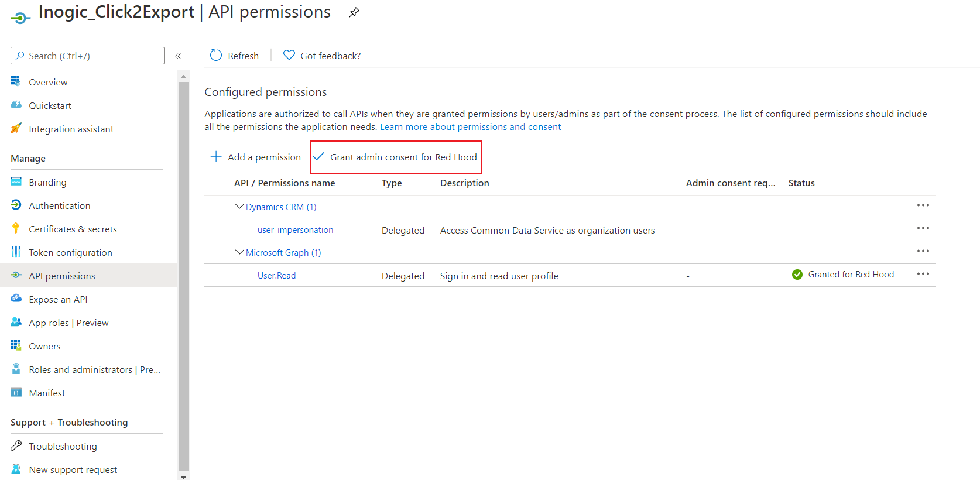The width and height of the screenshot is (980, 480).
Task: Open the user_impersonation permission link
Action: click(295, 230)
